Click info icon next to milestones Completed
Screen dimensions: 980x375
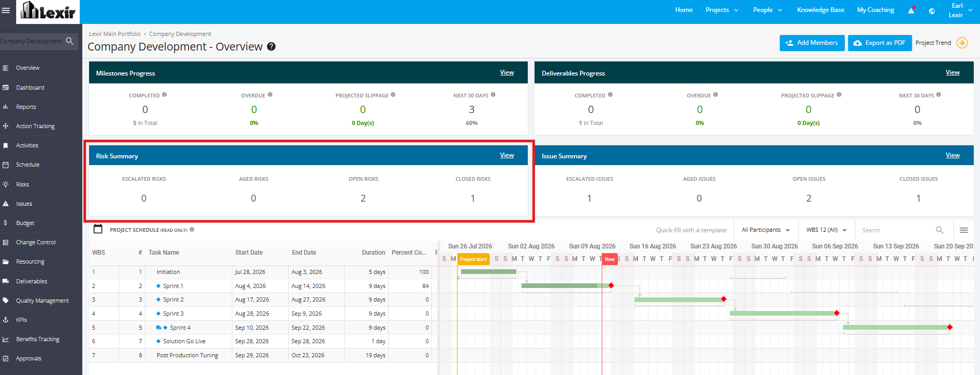point(164,95)
